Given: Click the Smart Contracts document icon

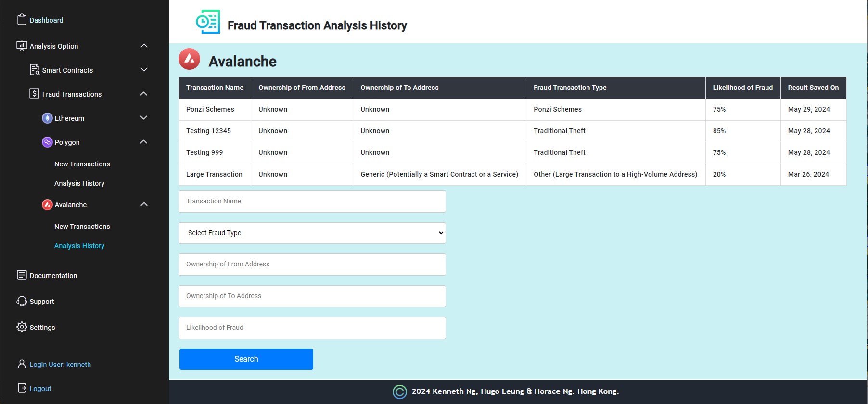Looking at the screenshot, I should (35, 70).
